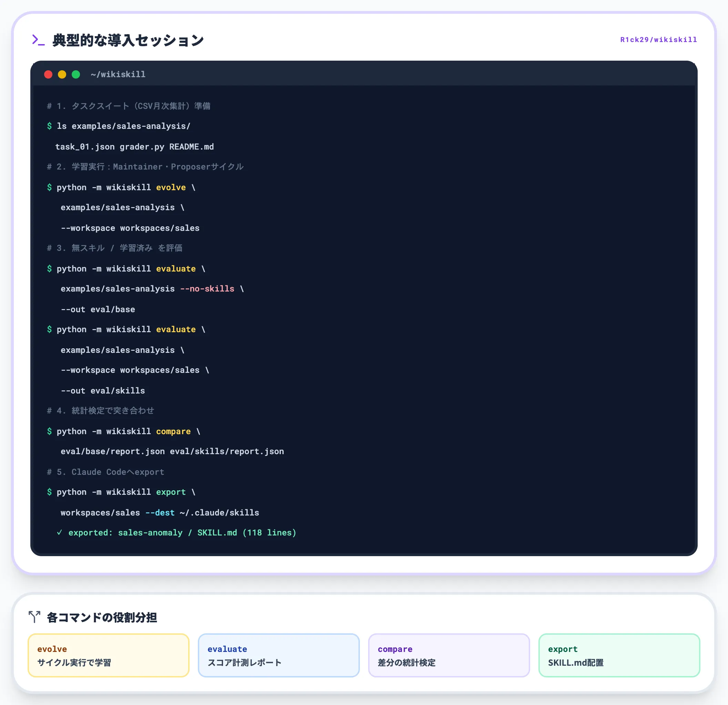Click the yellow 'evolve' keyword in the terminal
The image size is (728, 705).
171,187
